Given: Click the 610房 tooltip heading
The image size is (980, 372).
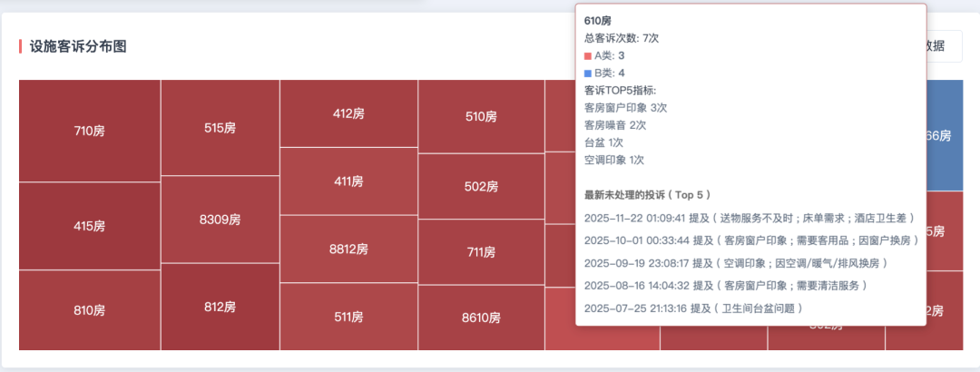Looking at the screenshot, I should click(598, 21).
